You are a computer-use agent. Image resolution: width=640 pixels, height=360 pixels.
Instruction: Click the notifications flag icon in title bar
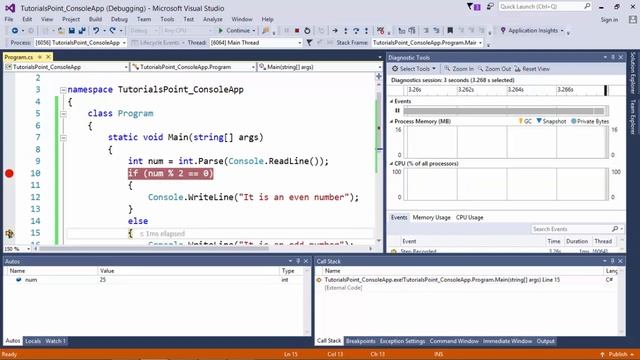click(x=473, y=7)
